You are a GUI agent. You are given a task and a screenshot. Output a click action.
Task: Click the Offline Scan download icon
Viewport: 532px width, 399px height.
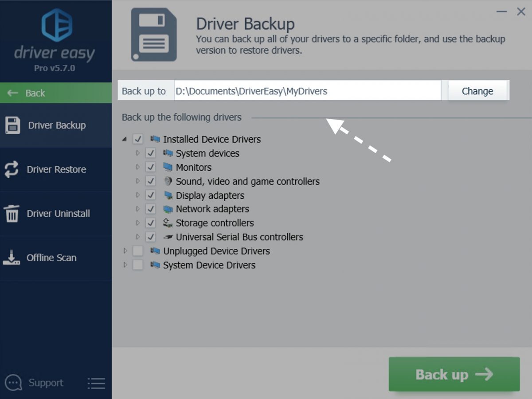pos(12,258)
